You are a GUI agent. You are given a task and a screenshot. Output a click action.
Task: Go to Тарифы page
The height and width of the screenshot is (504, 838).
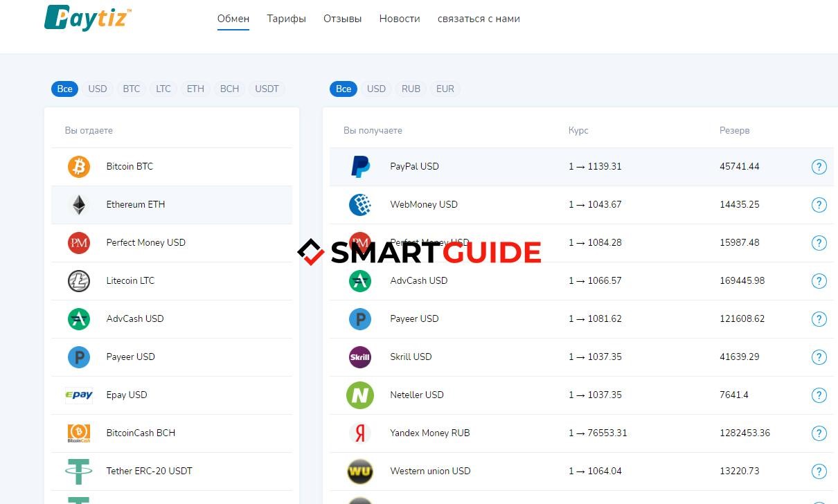tap(286, 19)
